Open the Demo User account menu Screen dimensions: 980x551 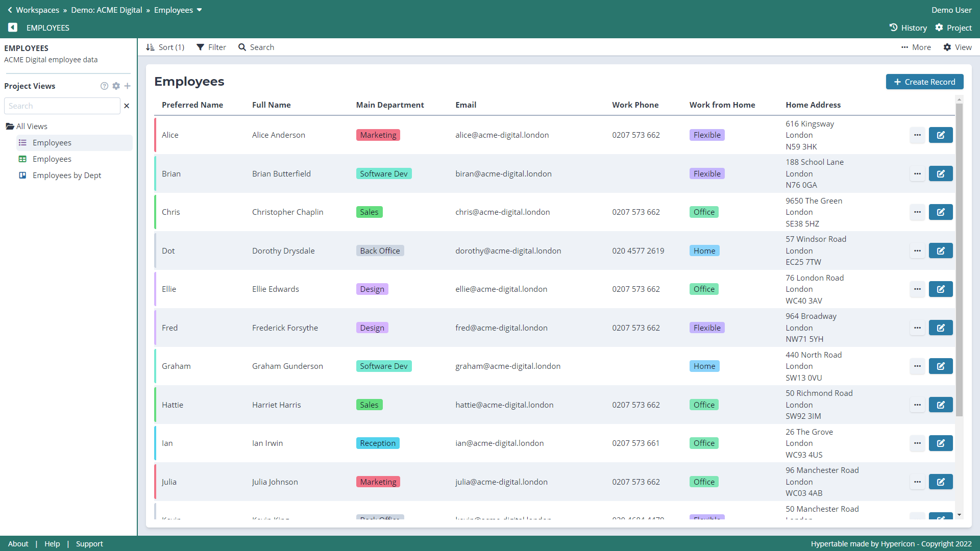point(951,10)
